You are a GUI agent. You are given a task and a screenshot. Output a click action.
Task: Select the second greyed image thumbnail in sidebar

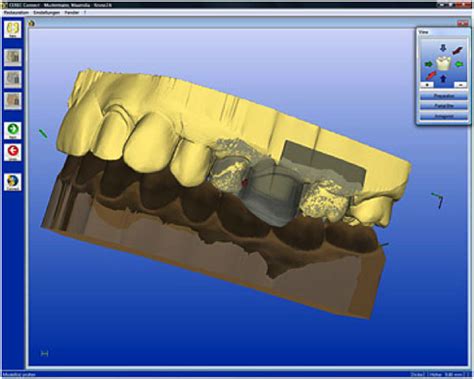[x=13, y=79]
